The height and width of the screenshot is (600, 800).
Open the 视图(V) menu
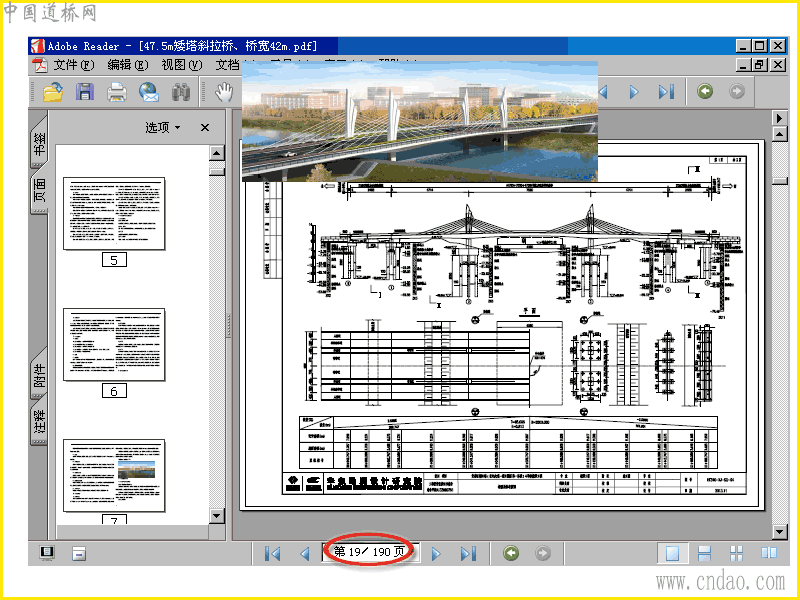point(182,65)
